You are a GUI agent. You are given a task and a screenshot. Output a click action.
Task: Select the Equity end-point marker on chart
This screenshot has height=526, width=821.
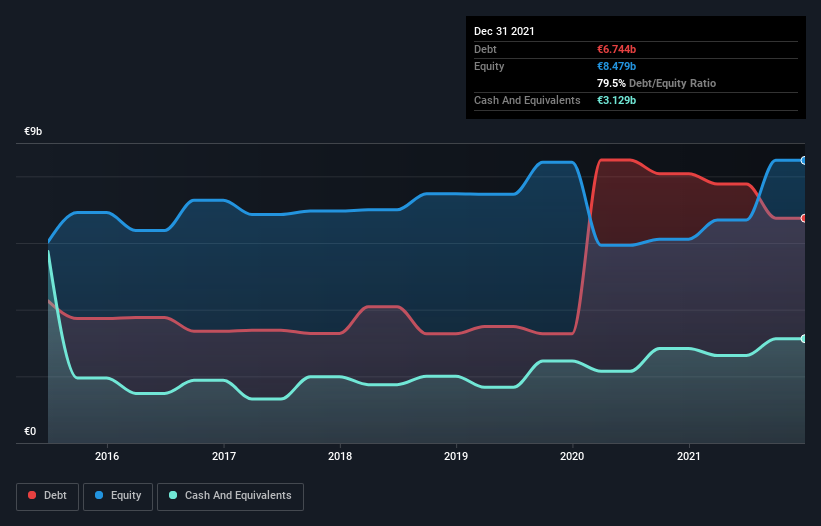click(804, 161)
